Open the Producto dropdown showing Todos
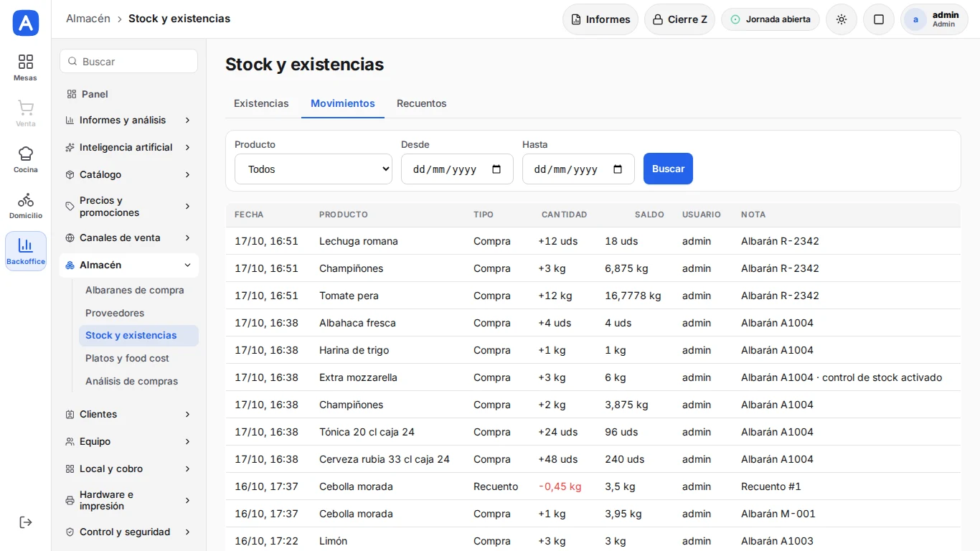 314,169
